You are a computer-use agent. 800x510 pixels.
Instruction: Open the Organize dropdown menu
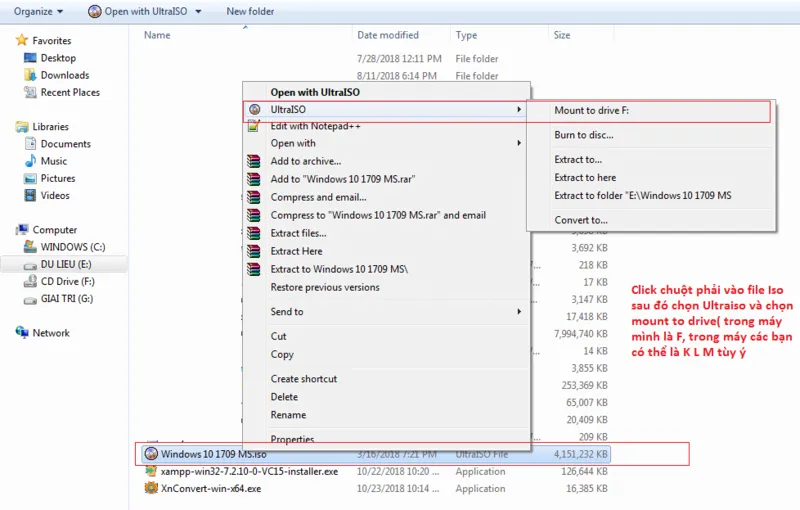coord(38,11)
